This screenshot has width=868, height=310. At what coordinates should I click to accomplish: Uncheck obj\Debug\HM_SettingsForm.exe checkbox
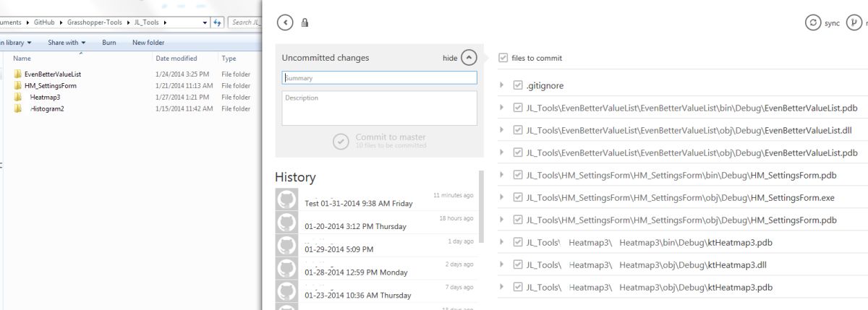(517, 197)
